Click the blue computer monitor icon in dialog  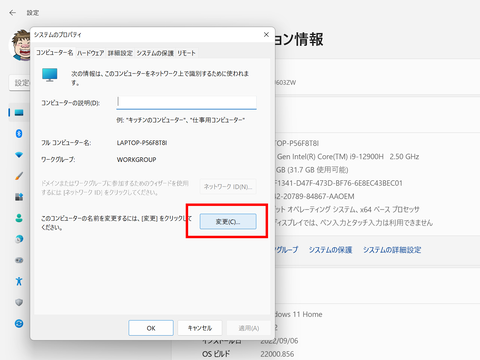(x=50, y=75)
